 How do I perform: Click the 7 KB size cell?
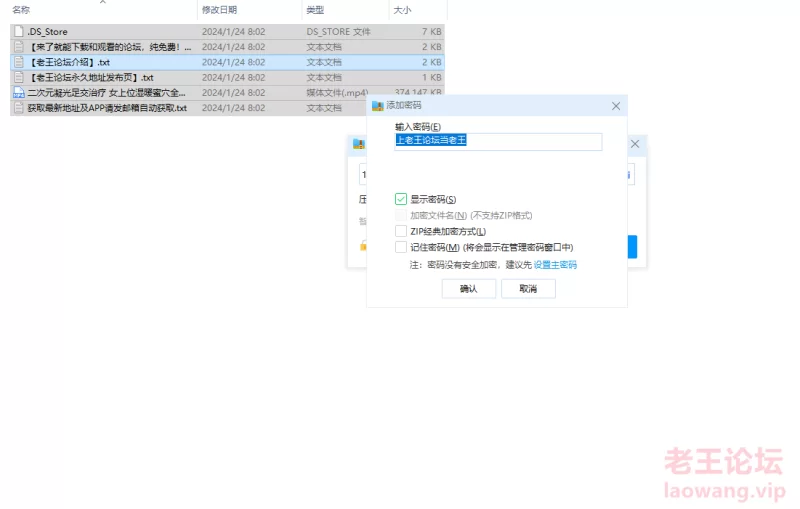point(432,32)
